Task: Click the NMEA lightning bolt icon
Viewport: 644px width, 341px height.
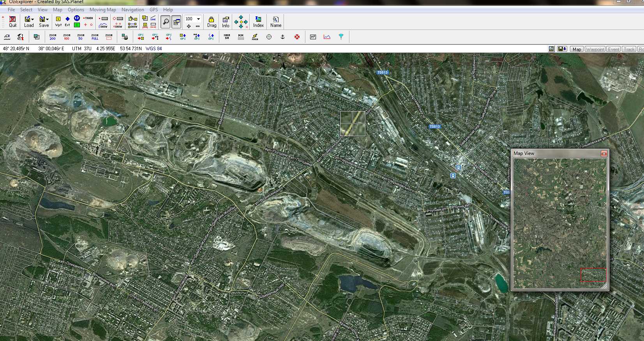Action: click(x=255, y=37)
